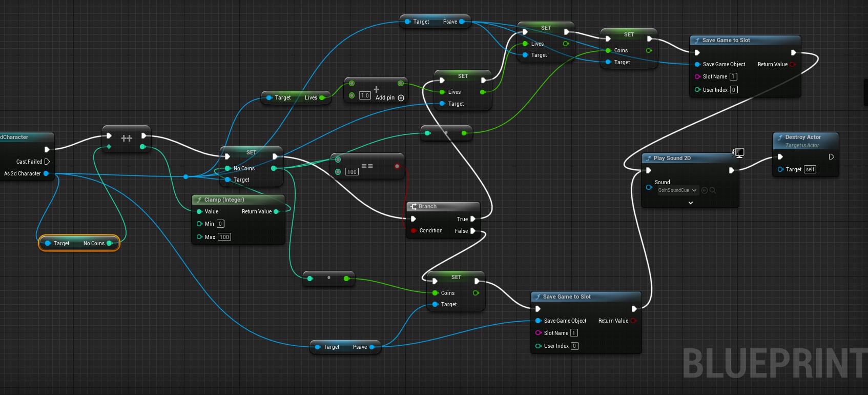Click the Branch node's True output pin
The height and width of the screenshot is (395, 868).
[x=473, y=219]
